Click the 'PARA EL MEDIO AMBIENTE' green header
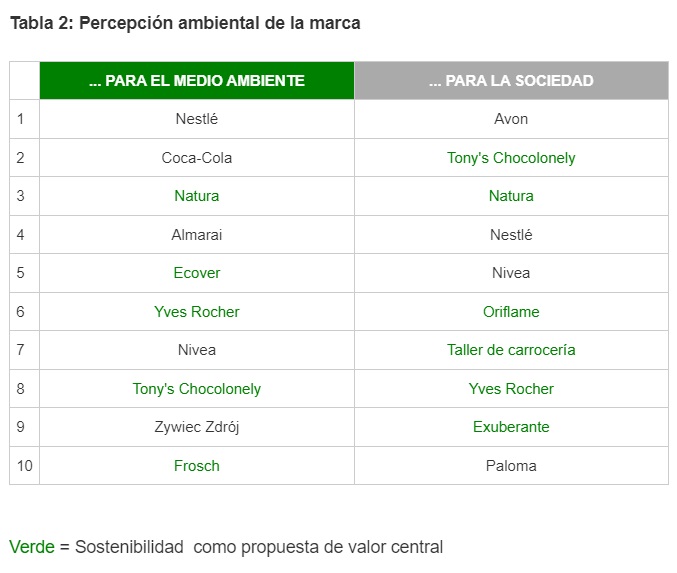 197,81
